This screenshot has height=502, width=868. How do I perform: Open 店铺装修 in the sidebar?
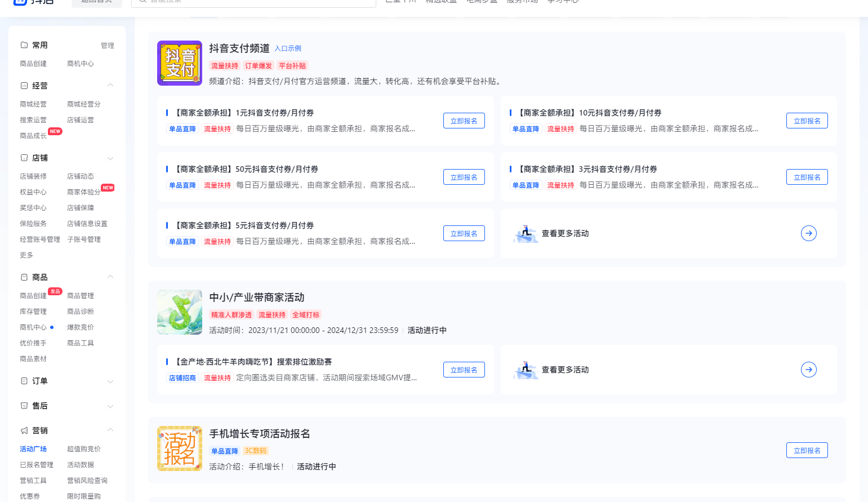33,176
